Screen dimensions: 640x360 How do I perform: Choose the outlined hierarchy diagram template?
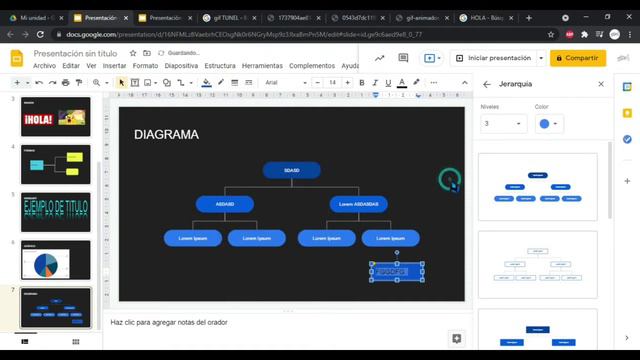pos(538,264)
